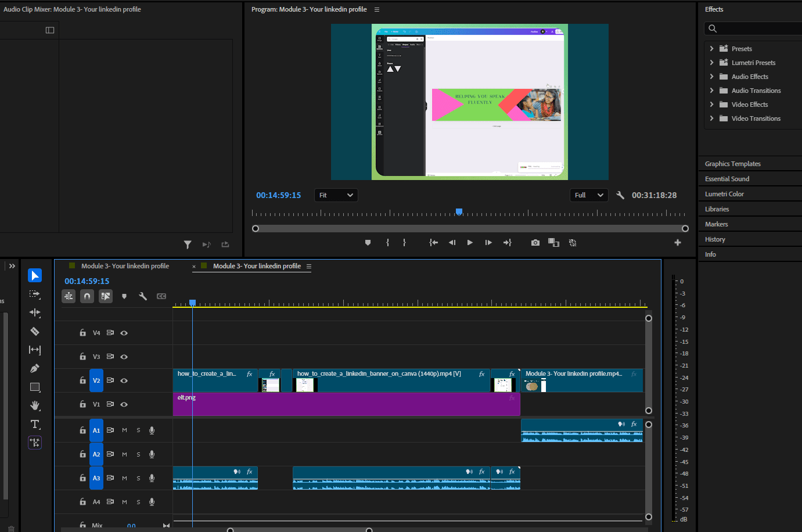This screenshot has width=802, height=532.
Task: Click the Export Frame camera icon
Action: coord(535,243)
